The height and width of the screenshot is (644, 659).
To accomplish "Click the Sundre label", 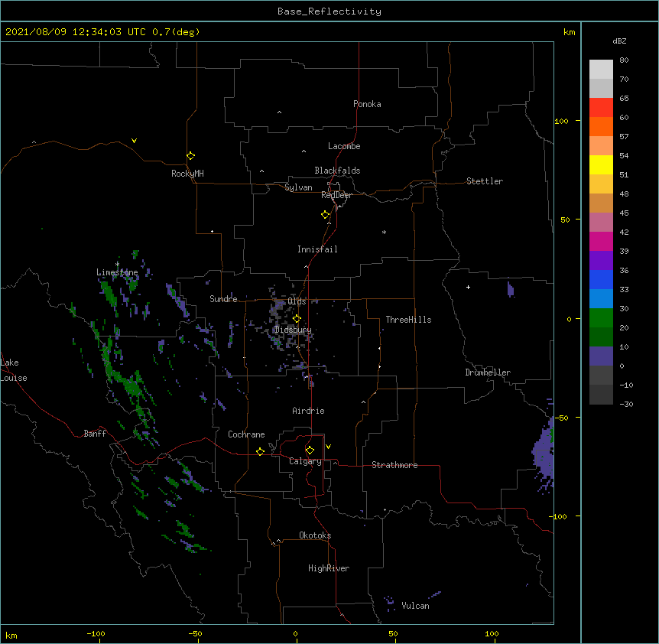I will pos(223,299).
